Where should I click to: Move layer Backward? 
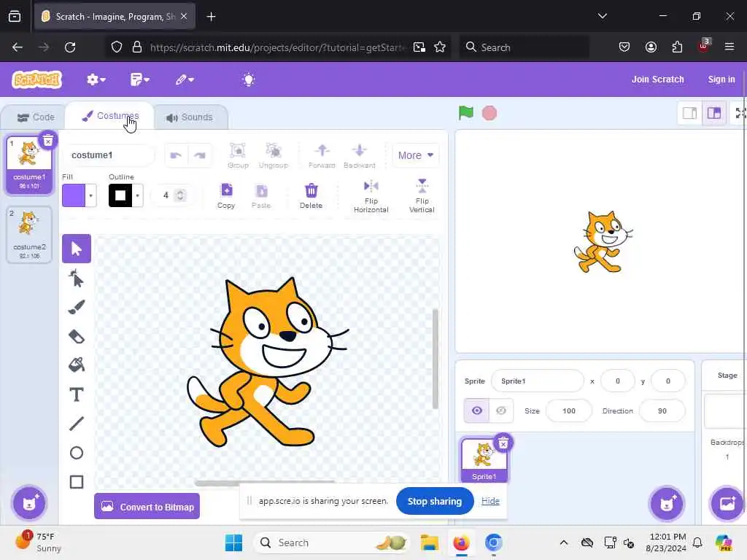coord(359,155)
